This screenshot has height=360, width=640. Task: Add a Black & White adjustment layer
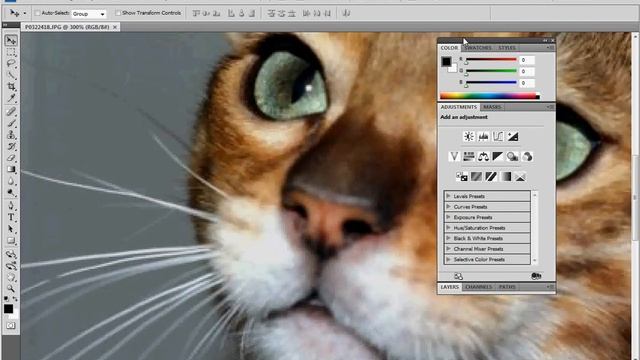(x=498, y=156)
